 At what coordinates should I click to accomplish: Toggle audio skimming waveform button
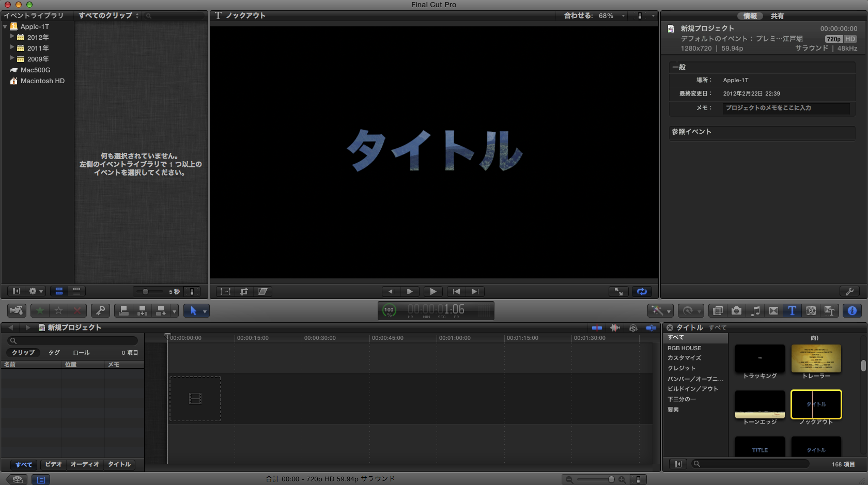click(615, 327)
